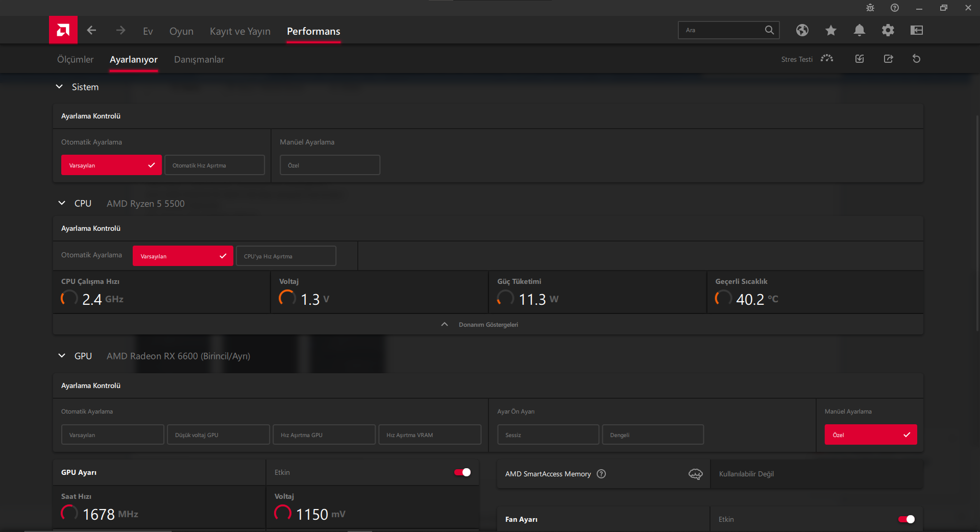Select Otomatik Hız Aşırtma option
Screen dimensions: 980x532
pos(214,165)
